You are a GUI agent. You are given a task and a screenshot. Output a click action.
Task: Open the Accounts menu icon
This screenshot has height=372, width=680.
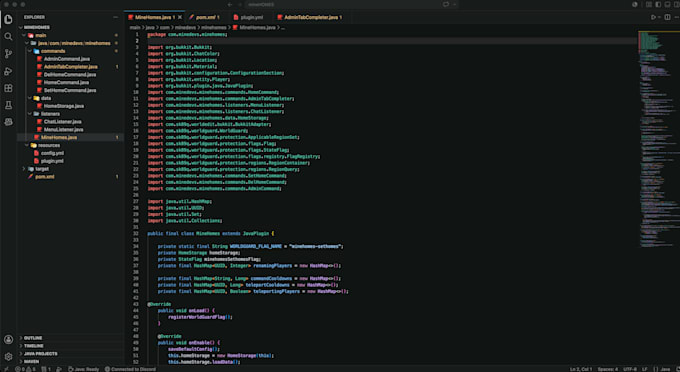8,339
